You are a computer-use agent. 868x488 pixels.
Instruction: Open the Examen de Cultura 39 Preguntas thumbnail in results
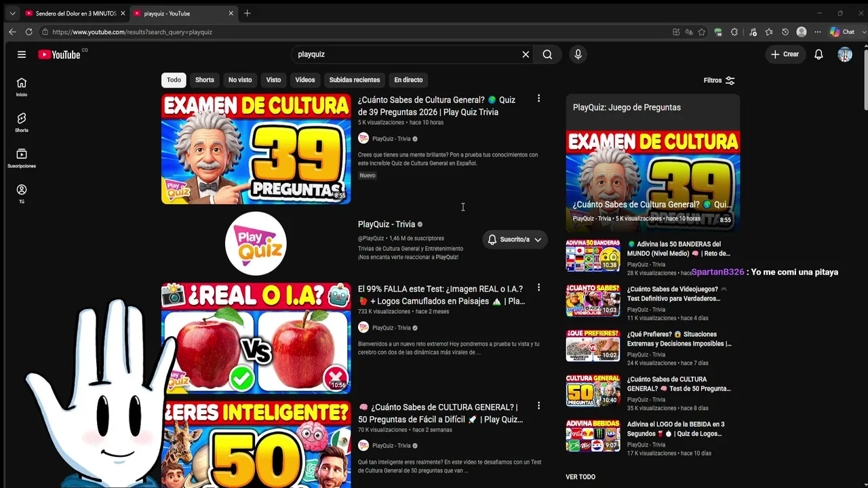coord(256,149)
